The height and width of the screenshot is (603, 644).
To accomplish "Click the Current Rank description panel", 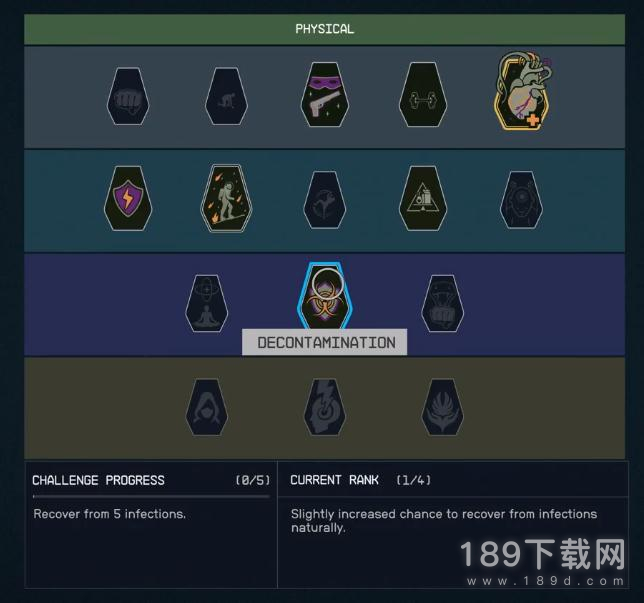I will point(453,542).
